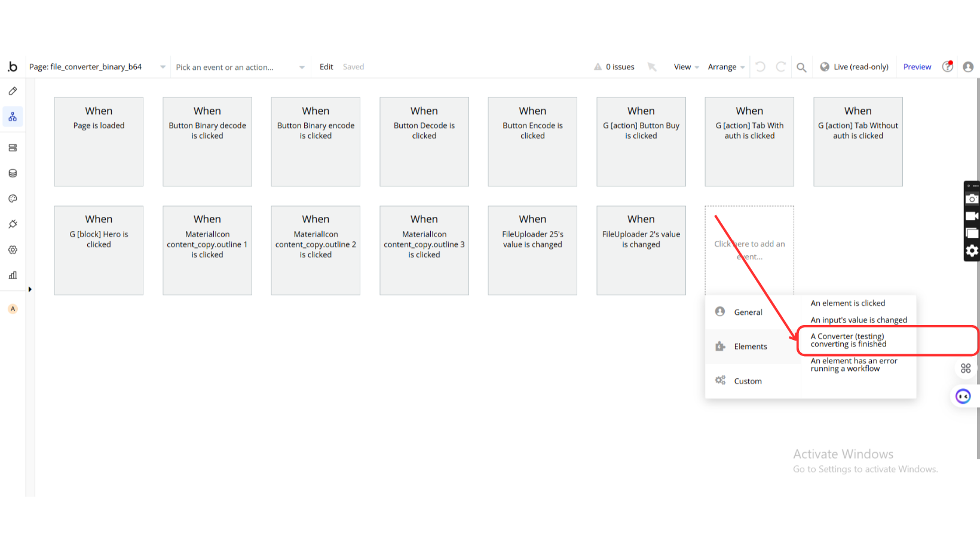Open the Arrange dropdown menu
This screenshot has height=552, width=980.
tap(726, 67)
